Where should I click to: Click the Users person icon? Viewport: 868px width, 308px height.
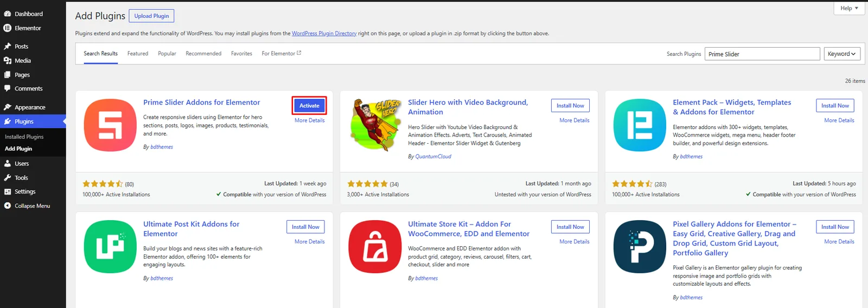point(8,163)
